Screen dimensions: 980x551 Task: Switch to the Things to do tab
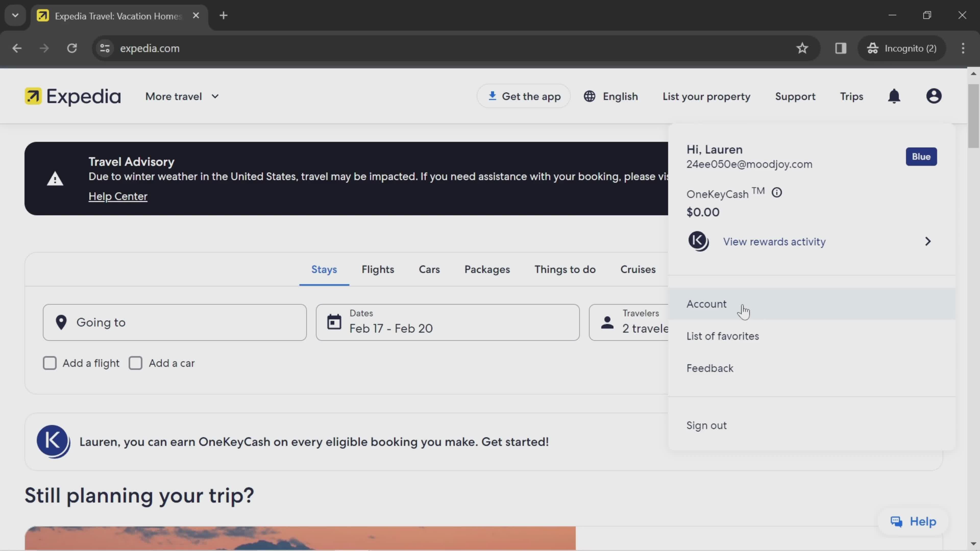(565, 269)
